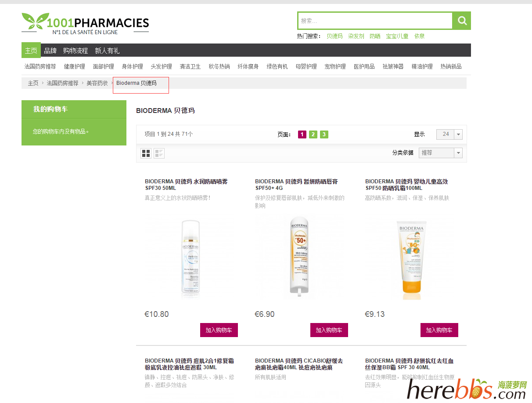Select the 法国药房推荐 category in the category menu

pos(40,66)
